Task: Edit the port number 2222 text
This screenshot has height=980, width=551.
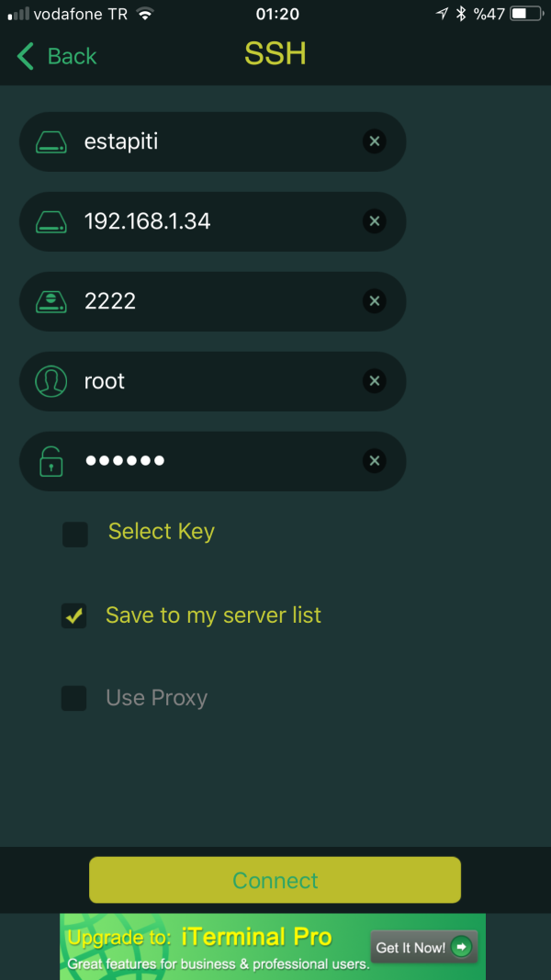Action: coord(110,301)
